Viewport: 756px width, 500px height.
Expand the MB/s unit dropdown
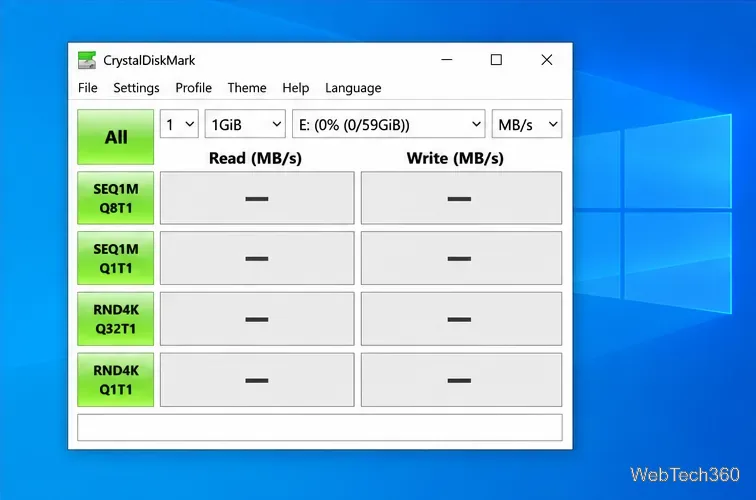point(527,124)
